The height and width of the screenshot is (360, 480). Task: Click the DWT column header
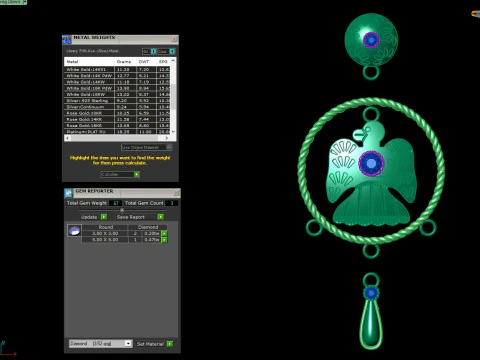coord(146,62)
